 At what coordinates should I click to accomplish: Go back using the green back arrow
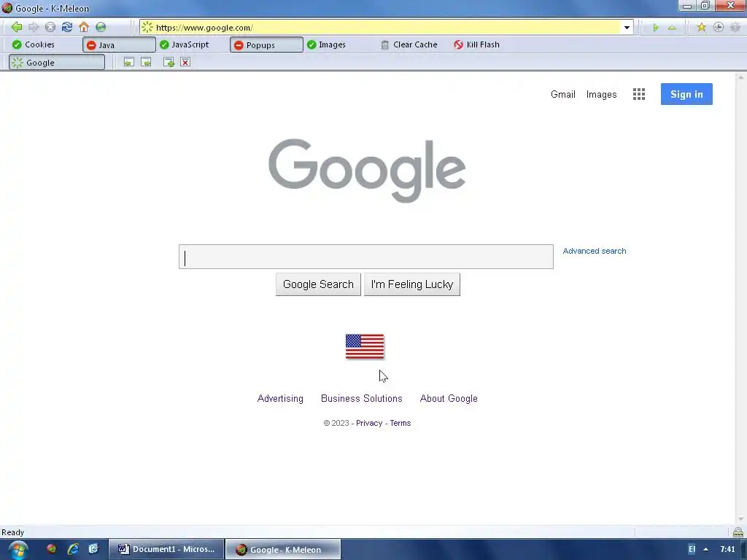16,27
